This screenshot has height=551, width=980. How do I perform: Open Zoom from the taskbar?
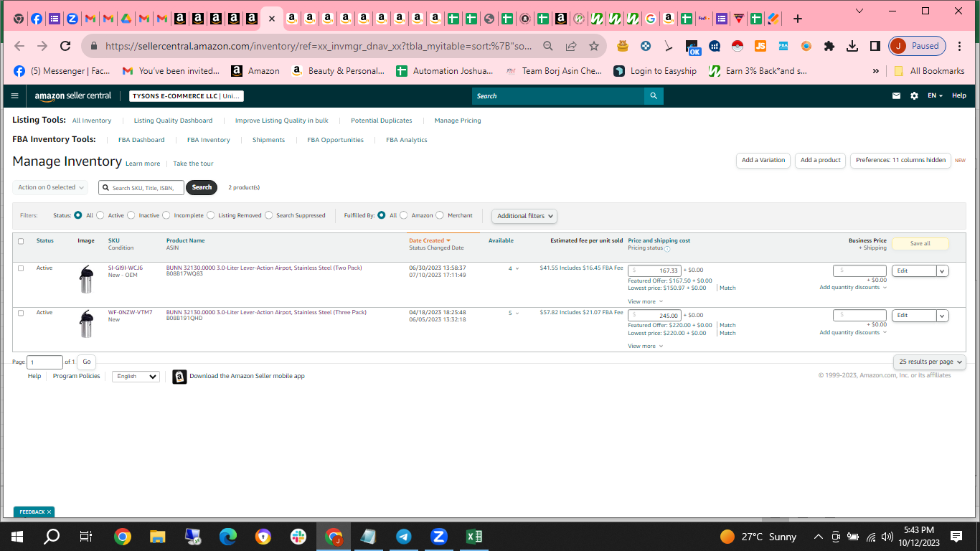click(438, 536)
